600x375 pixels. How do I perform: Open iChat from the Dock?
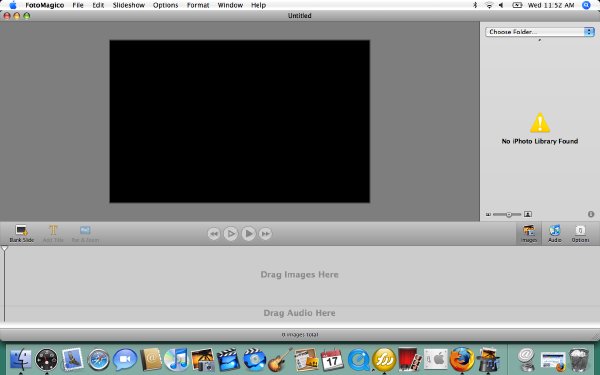click(x=125, y=360)
